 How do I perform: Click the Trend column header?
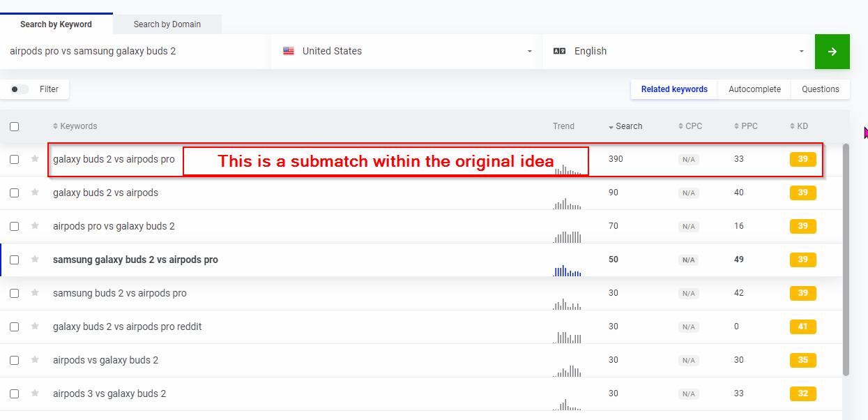(563, 126)
